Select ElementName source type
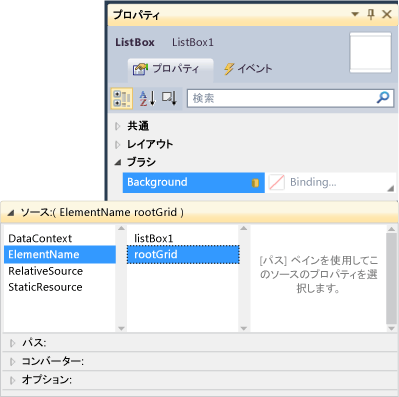This screenshot has height=397, width=399. tap(60, 255)
